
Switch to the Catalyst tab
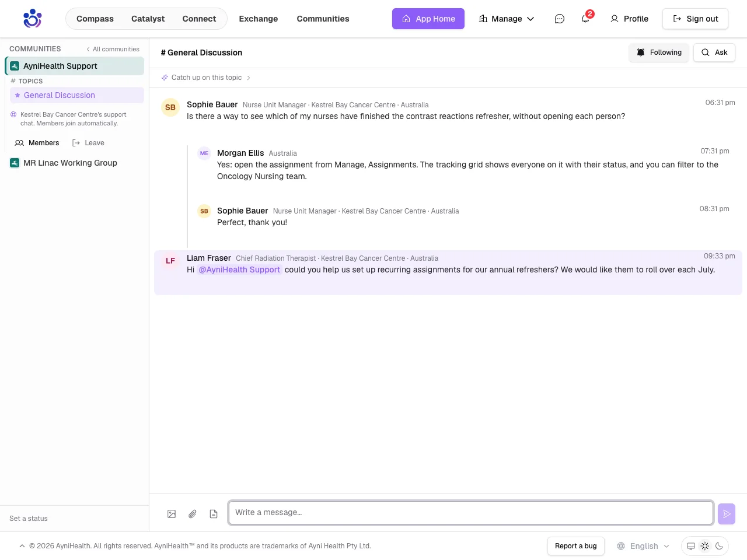(x=148, y=19)
